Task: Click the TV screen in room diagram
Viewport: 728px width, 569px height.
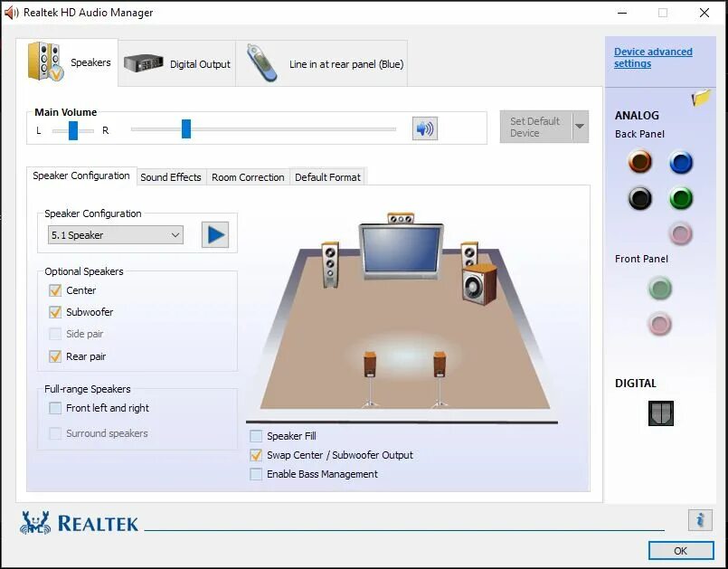Action: pyautogui.click(x=402, y=251)
